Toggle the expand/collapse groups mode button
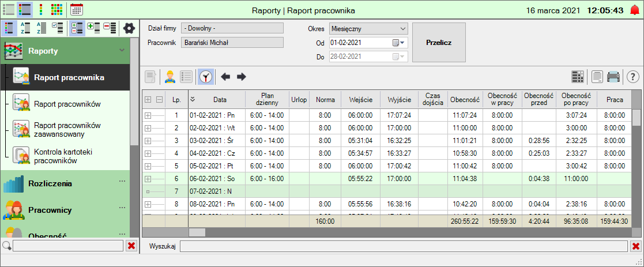This screenshot has height=267, width=644. pyautogui.click(x=77, y=28)
